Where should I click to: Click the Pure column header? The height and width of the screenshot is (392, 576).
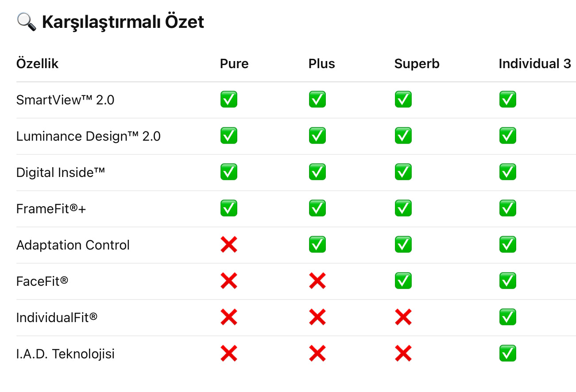tap(234, 64)
